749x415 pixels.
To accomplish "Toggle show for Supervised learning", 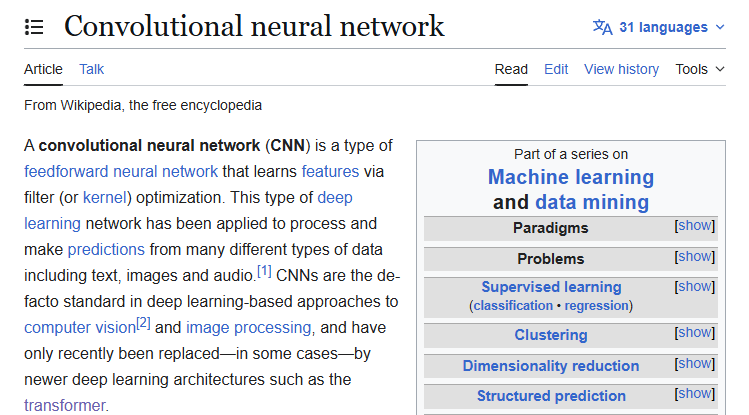I will point(695,286).
